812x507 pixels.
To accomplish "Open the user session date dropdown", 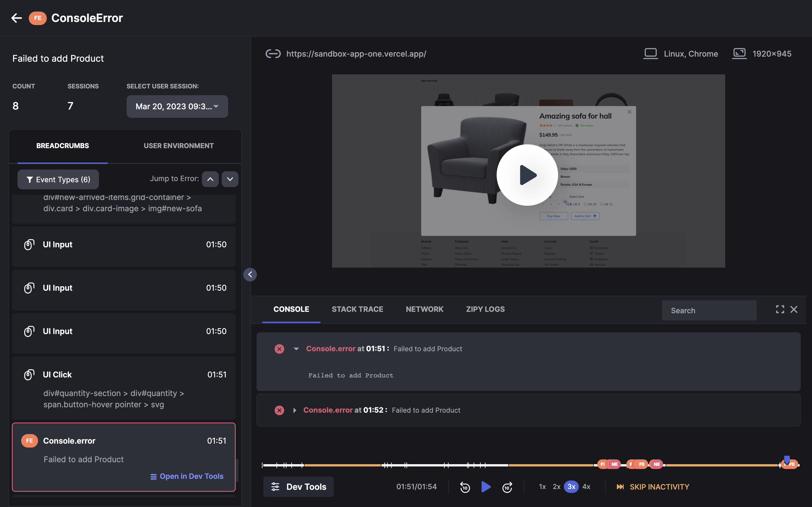I will (x=177, y=106).
